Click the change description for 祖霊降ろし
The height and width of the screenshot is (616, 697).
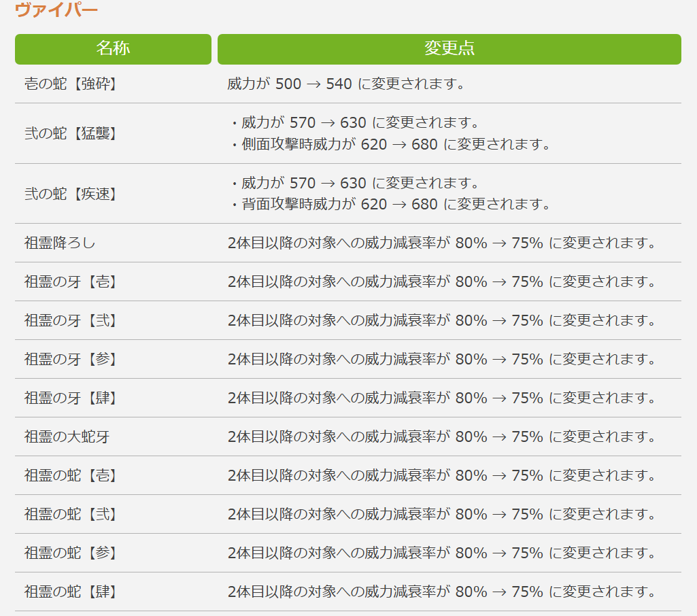click(x=441, y=243)
